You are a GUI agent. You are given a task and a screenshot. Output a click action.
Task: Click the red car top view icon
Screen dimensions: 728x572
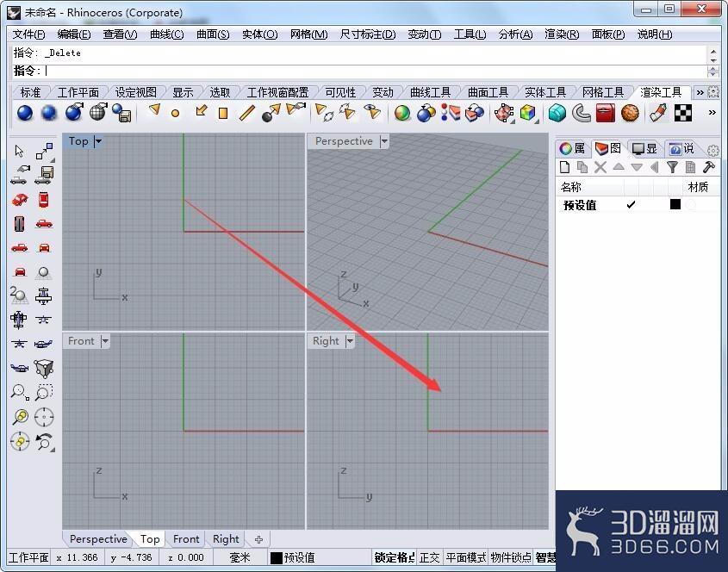pyautogui.click(x=44, y=200)
